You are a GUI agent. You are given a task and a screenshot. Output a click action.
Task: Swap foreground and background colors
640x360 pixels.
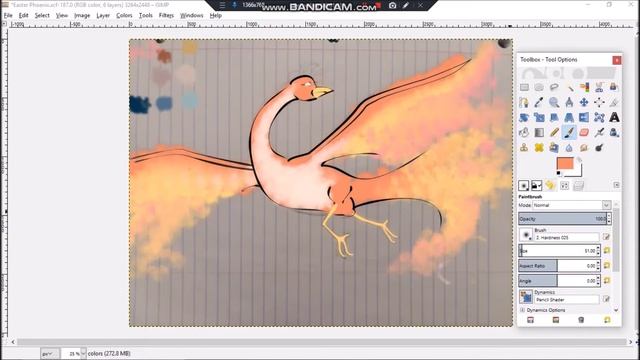[x=579, y=160]
